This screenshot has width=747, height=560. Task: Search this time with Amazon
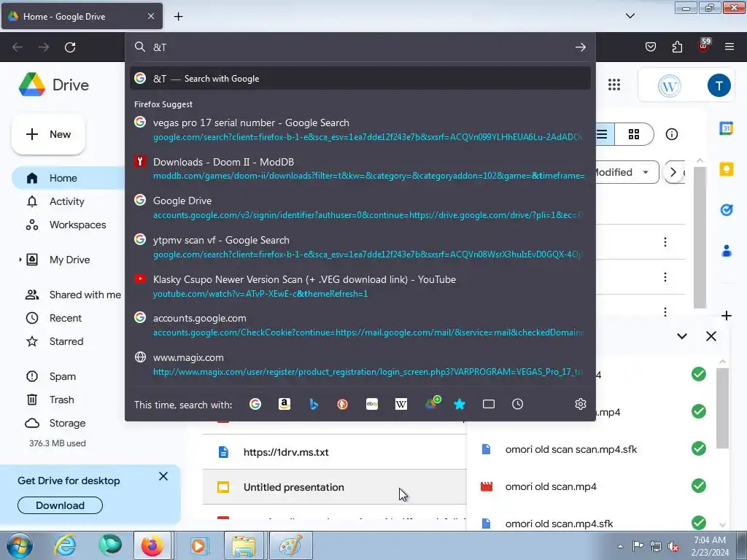tap(285, 404)
